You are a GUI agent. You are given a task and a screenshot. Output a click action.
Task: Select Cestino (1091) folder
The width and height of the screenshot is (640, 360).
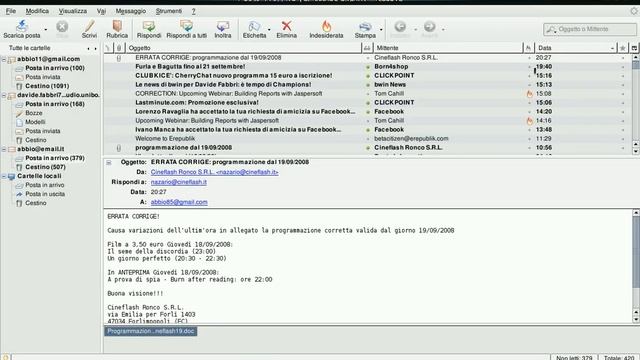coord(47,86)
